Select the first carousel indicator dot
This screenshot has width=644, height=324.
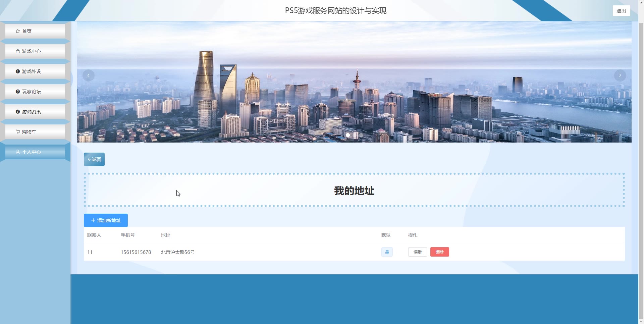coord(348,135)
